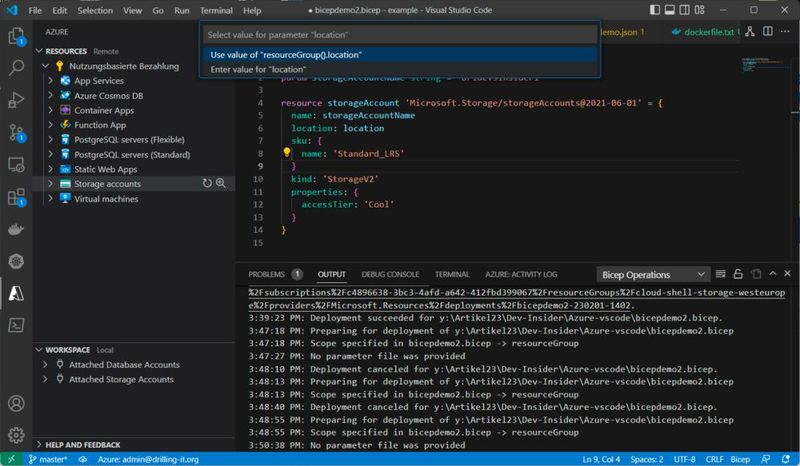The height and width of the screenshot is (466, 800).
Task: Switch to DEBUG CONSOLE tab
Action: tap(390, 274)
